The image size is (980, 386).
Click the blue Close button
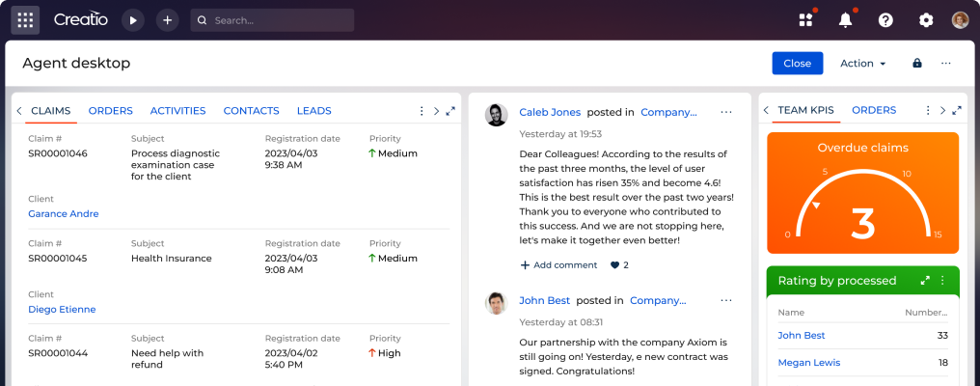coord(797,64)
